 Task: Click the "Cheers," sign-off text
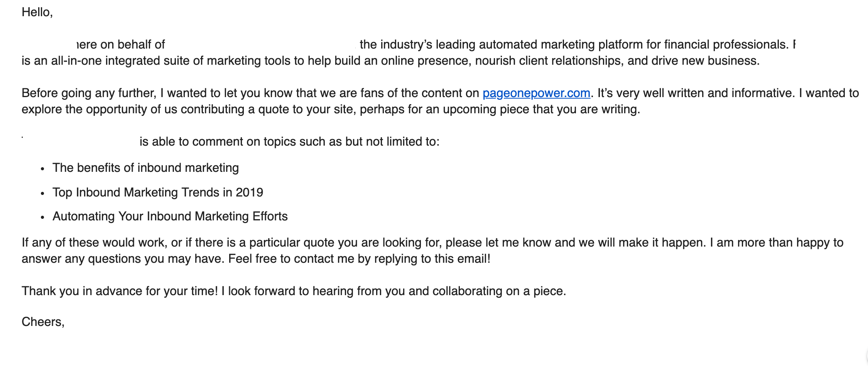[x=43, y=322]
